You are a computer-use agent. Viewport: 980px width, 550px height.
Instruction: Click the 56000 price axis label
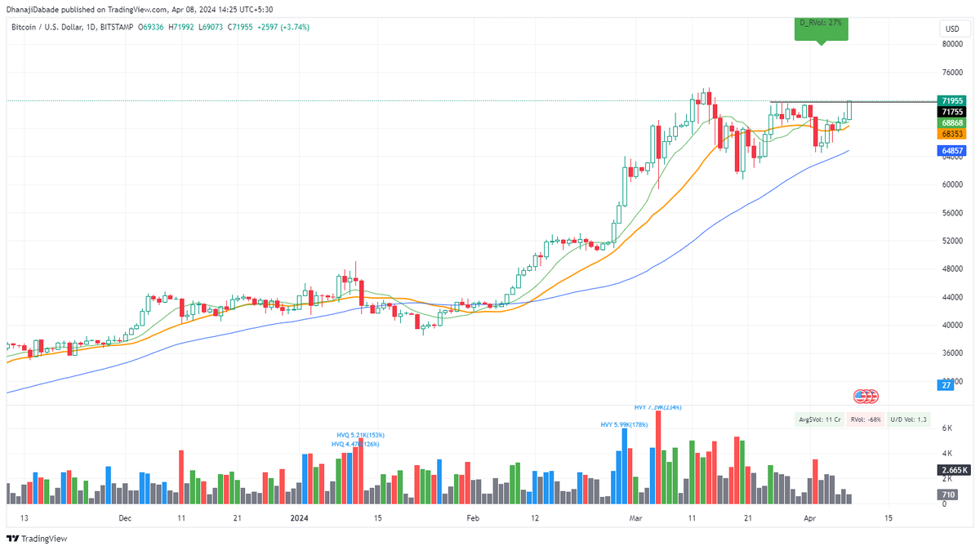pos(952,213)
